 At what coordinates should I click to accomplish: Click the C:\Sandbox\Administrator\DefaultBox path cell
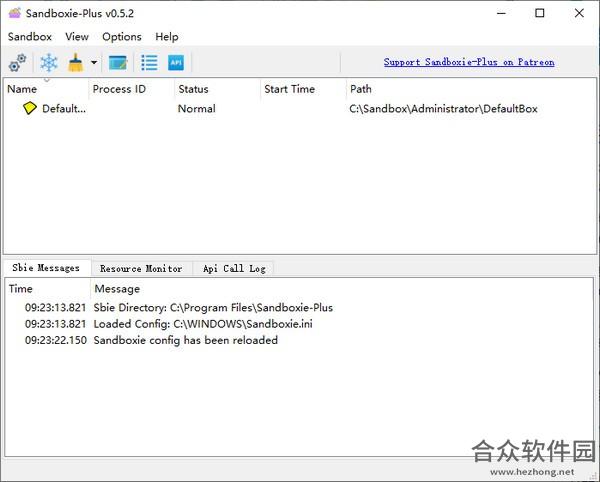(x=443, y=109)
